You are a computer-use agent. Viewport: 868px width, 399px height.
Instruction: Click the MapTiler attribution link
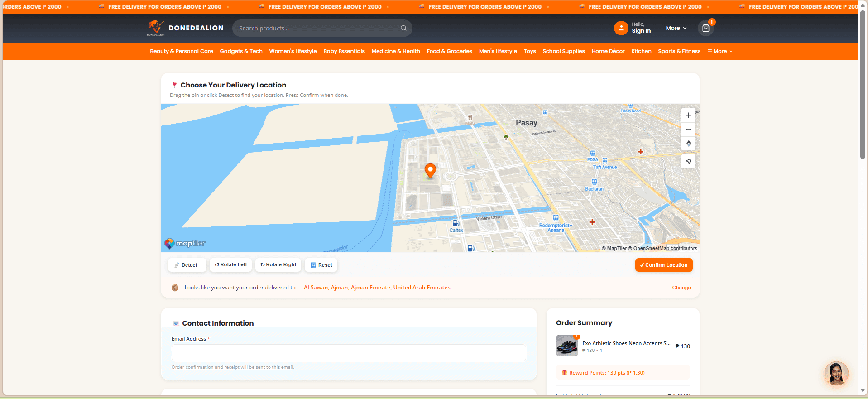coord(614,248)
